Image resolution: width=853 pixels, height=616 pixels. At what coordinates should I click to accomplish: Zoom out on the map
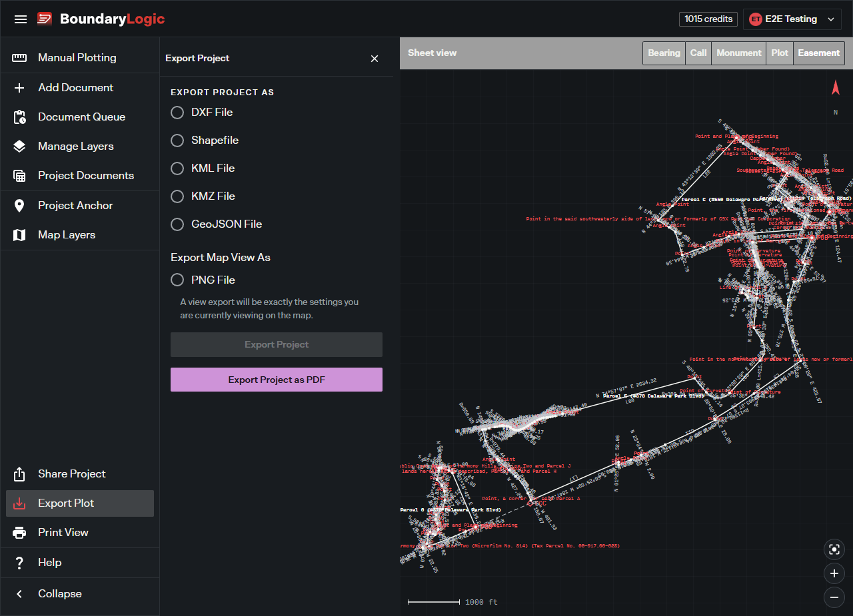click(834, 597)
